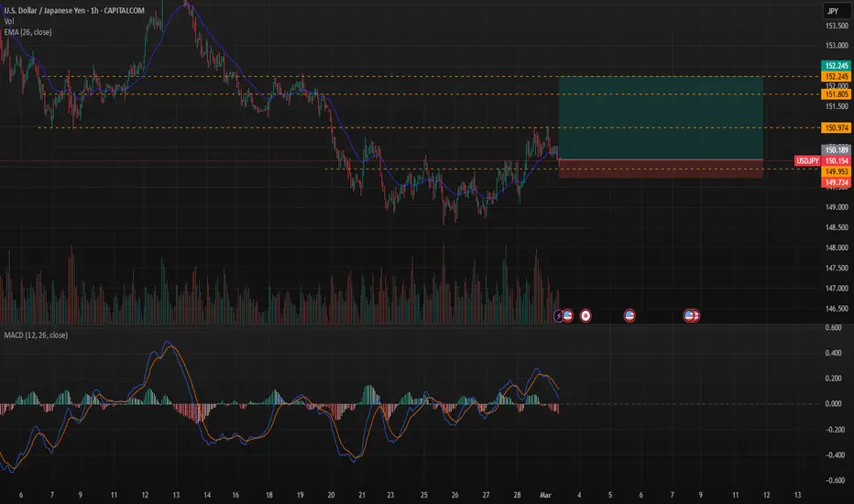854x504 pixels.
Task: Click the 153.500 price scale value
Action: click(x=837, y=26)
